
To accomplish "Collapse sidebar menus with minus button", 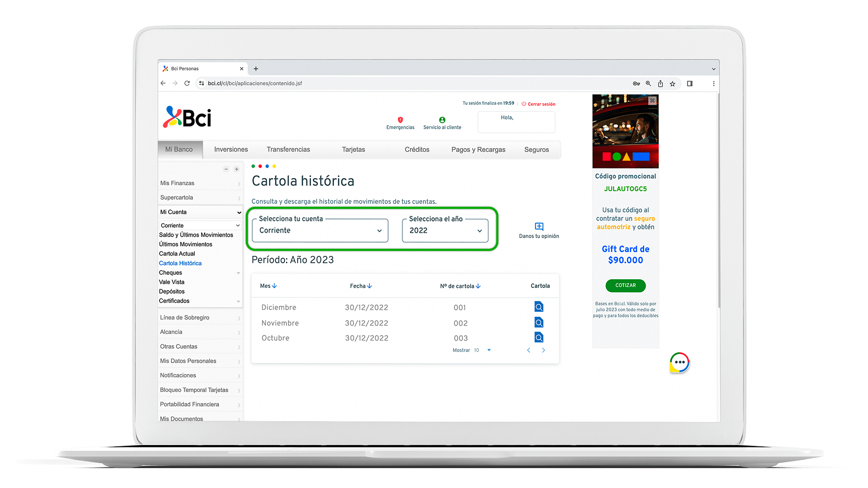I will click(x=226, y=169).
